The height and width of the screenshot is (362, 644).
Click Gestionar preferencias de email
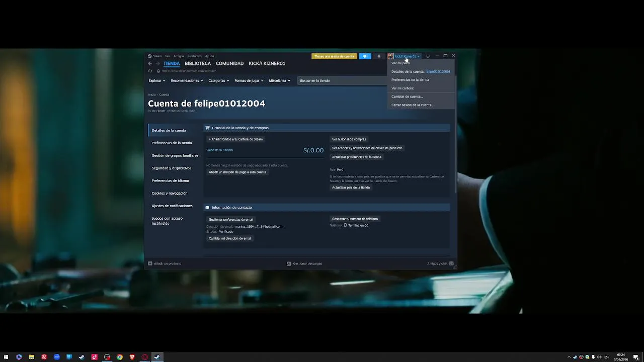pos(231,219)
